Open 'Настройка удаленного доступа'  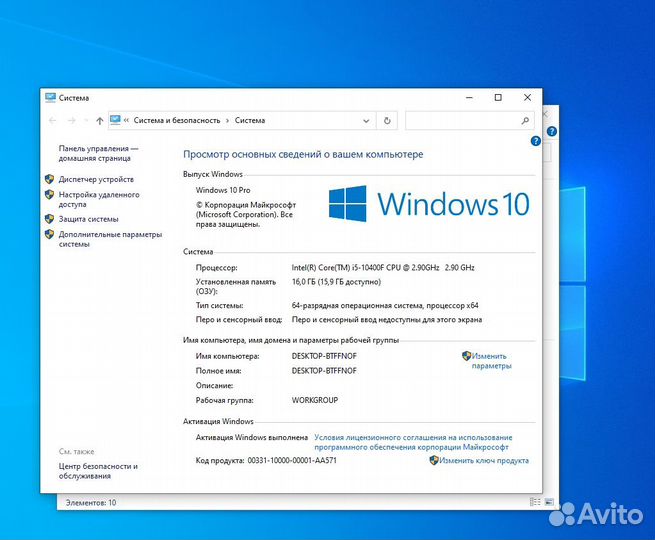point(99,199)
